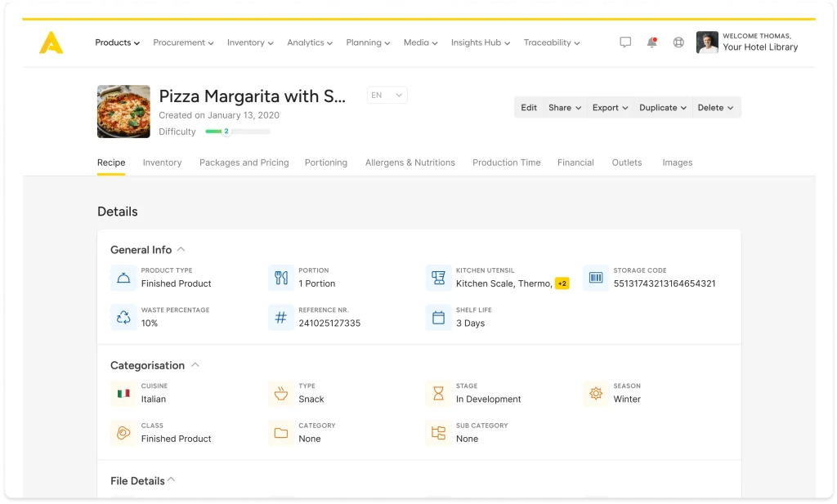The height and width of the screenshot is (504, 837).
Task: Collapse the File Details section
Action: pyautogui.click(x=172, y=480)
